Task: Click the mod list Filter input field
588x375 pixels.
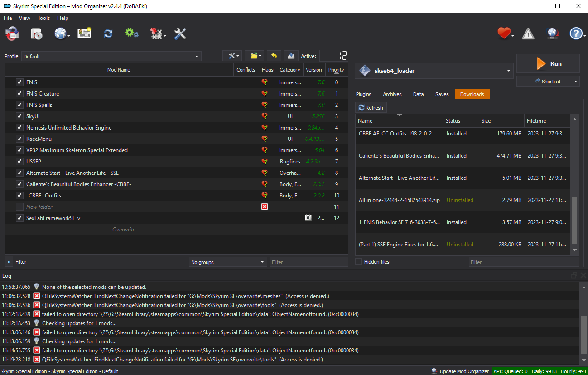Action: (309, 262)
